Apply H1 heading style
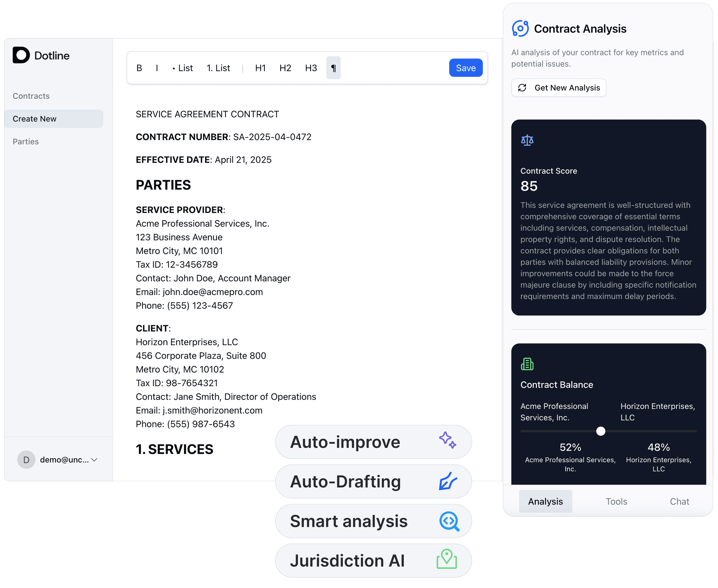This screenshot has width=718, height=588. (x=260, y=68)
